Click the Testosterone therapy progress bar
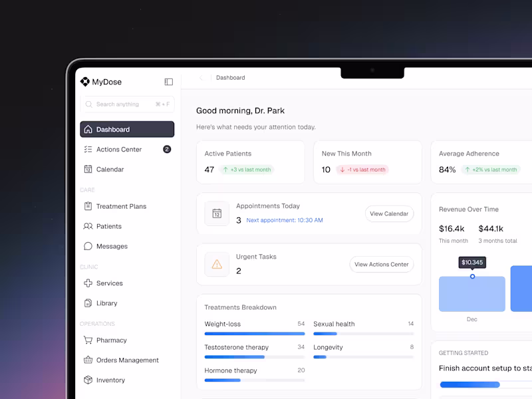 pos(255,357)
